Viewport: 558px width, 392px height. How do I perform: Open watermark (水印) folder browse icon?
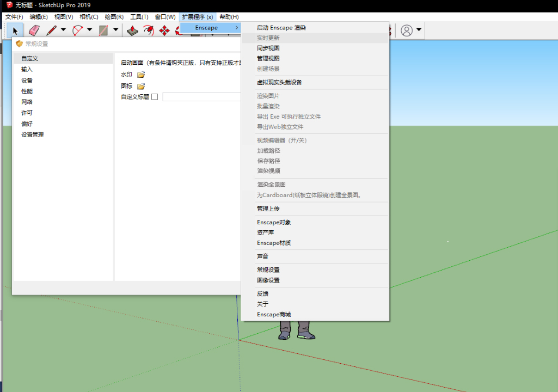(x=142, y=75)
